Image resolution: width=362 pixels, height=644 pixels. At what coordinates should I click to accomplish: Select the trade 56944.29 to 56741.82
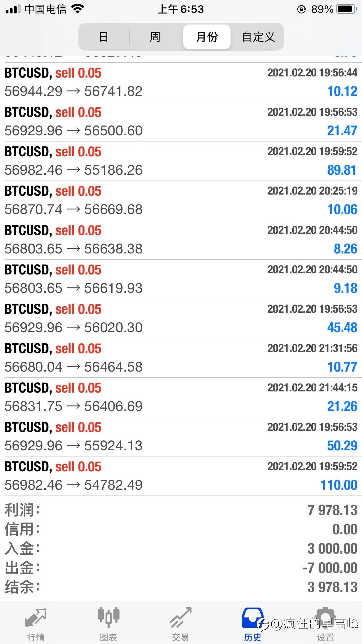181,82
